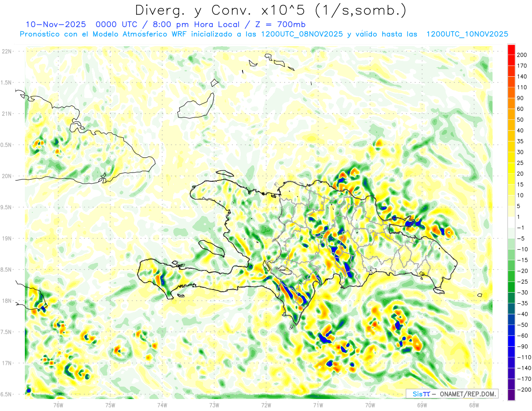This screenshot has height=411, width=532.
Task: Click the "22N" latitude label
Action: click(x=7, y=51)
